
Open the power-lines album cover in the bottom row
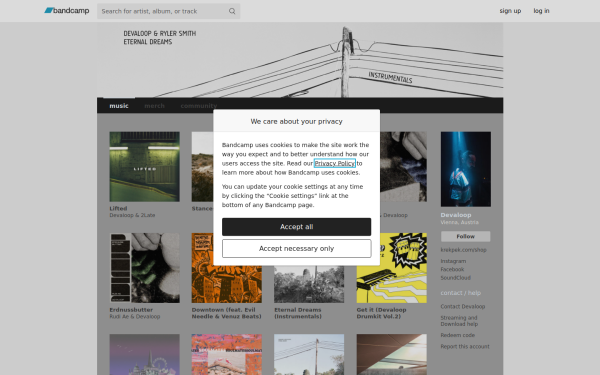pos(309,354)
